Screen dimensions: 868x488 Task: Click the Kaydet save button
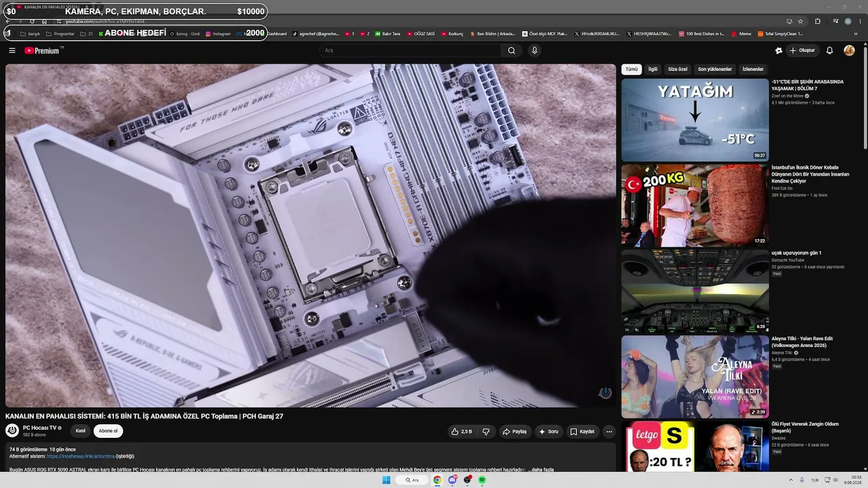click(582, 432)
